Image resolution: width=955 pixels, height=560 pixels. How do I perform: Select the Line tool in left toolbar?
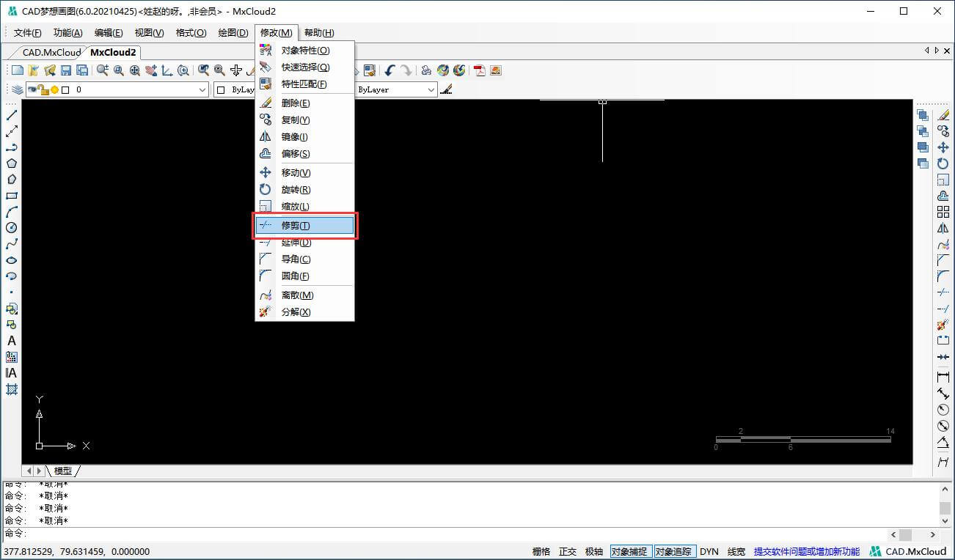[x=12, y=115]
